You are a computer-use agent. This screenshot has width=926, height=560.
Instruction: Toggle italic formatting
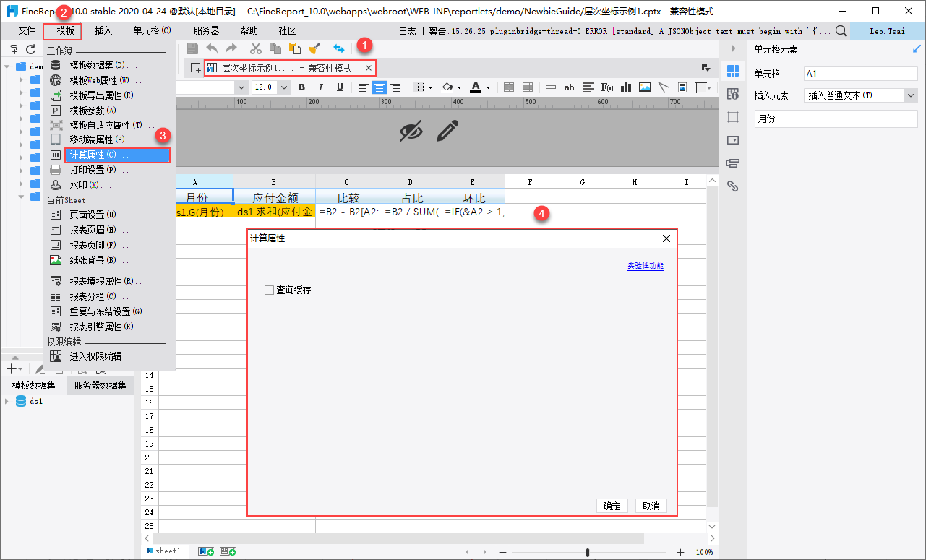[321, 87]
